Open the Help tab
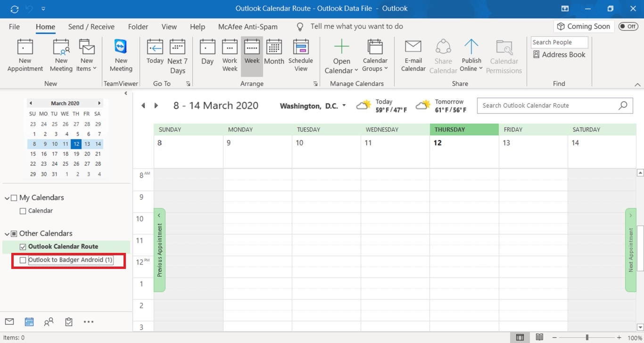 (198, 27)
